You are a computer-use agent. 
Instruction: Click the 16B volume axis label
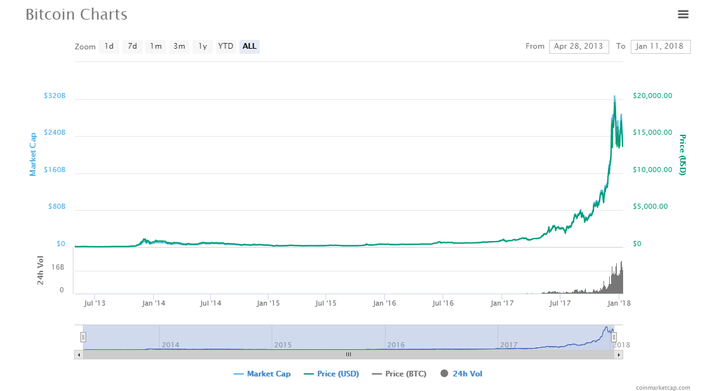coord(58,268)
